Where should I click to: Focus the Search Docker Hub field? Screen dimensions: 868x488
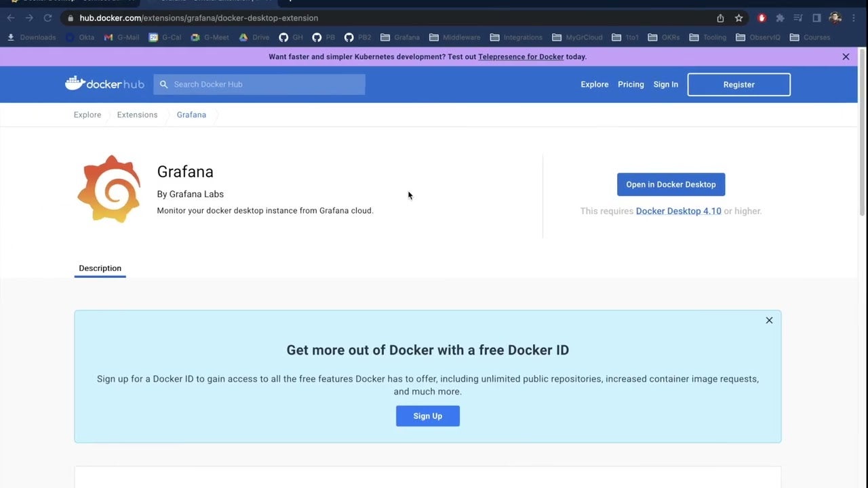259,84
